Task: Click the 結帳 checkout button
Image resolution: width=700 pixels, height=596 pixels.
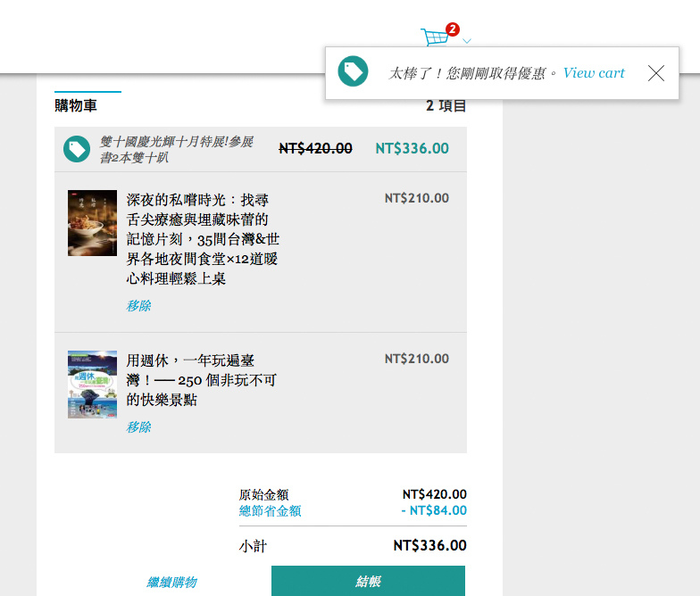Action: [368, 581]
